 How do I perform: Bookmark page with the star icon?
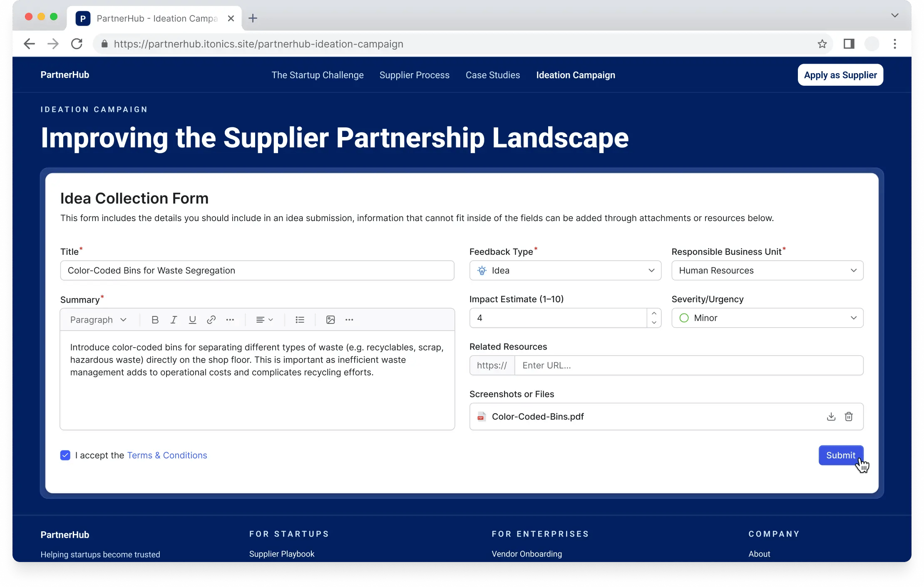822,44
